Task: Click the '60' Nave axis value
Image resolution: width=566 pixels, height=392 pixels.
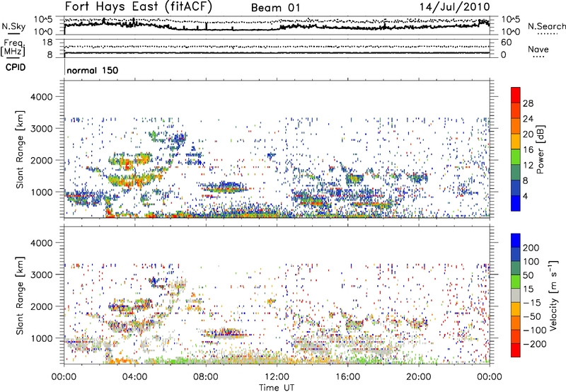Action: tap(506, 42)
